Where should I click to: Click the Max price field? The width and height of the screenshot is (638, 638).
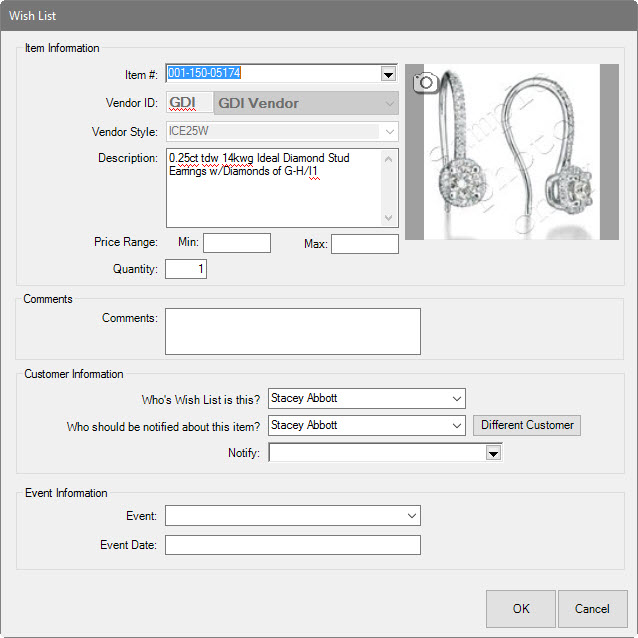(364, 244)
